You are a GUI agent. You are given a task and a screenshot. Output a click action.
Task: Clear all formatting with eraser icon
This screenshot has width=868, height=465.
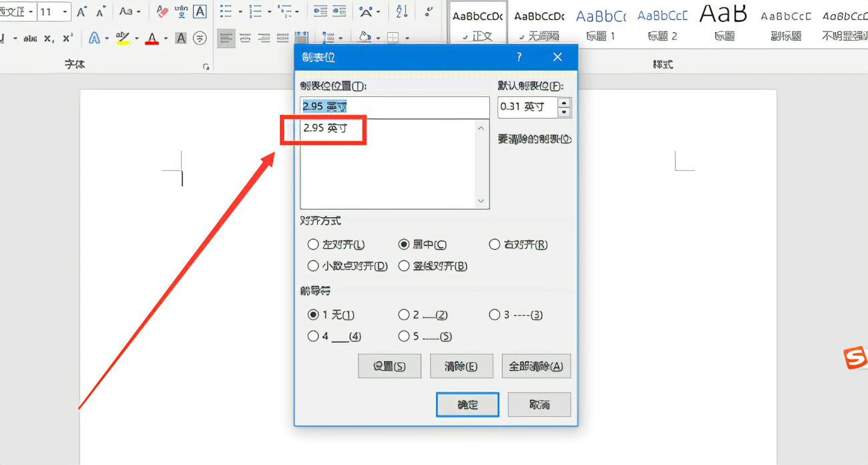coord(162,12)
